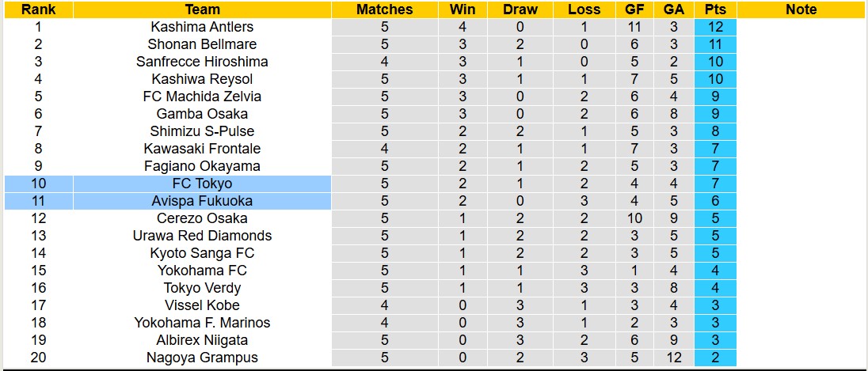
Task: Click the highlighted FC Tokyo row
Action: click(x=203, y=184)
